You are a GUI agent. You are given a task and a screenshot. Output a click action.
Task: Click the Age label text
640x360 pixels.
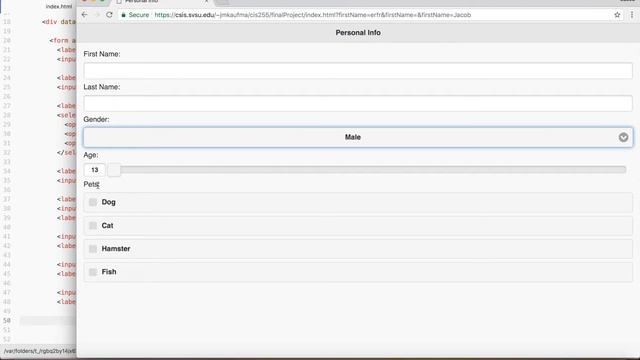pyautogui.click(x=91, y=155)
